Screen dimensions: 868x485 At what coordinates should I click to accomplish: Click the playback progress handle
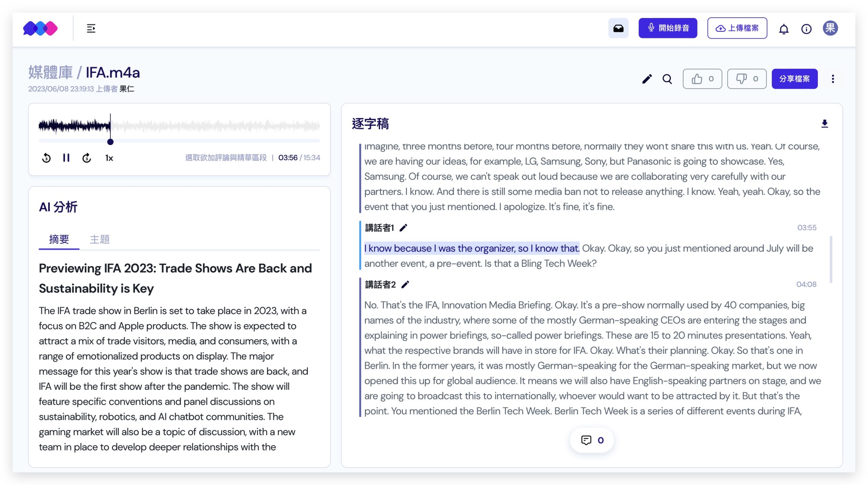point(110,142)
